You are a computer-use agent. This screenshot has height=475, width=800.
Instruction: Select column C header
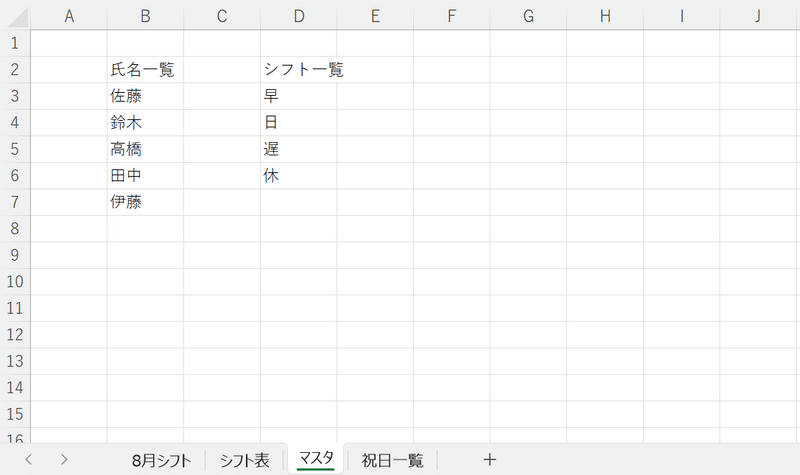click(x=222, y=16)
